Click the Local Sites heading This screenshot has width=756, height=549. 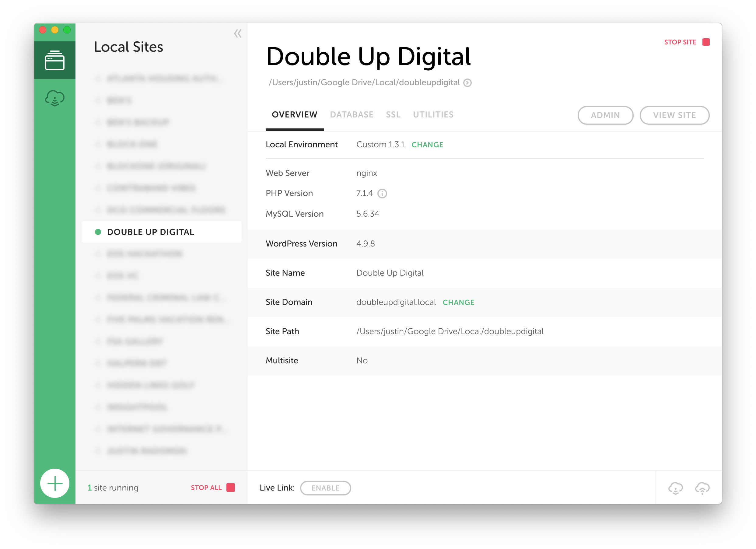[128, 47]
